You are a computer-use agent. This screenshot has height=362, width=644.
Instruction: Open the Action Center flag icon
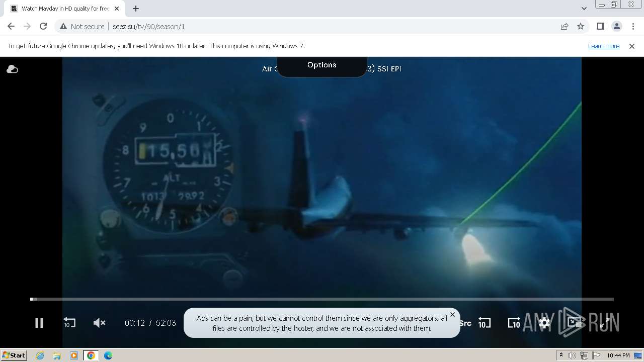point(596,355)
